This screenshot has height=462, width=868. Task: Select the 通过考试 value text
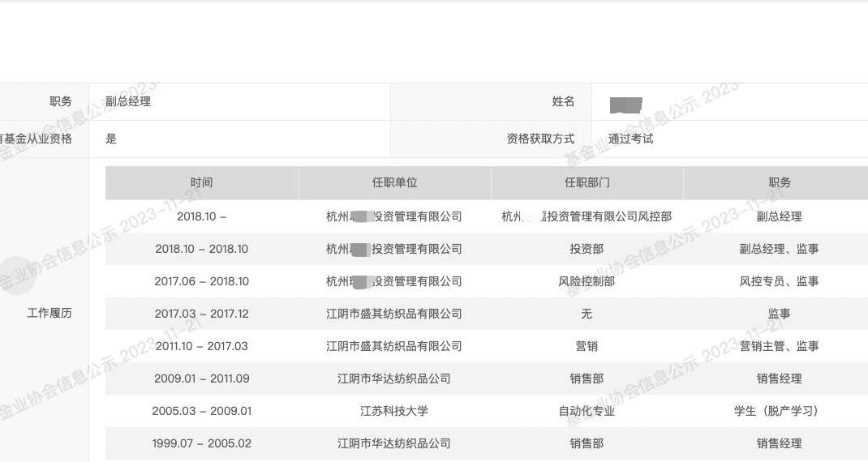tap(630, 139)
